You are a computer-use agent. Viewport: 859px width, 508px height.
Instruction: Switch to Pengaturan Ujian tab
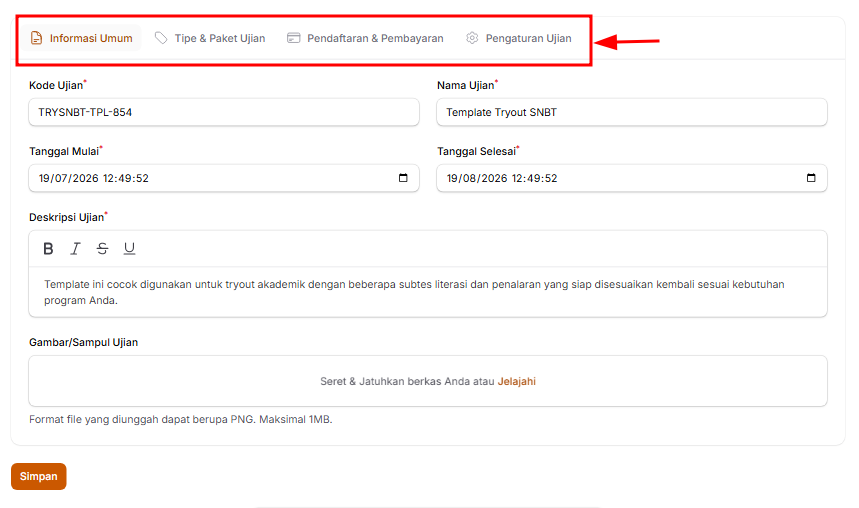(x=519, y=38)
